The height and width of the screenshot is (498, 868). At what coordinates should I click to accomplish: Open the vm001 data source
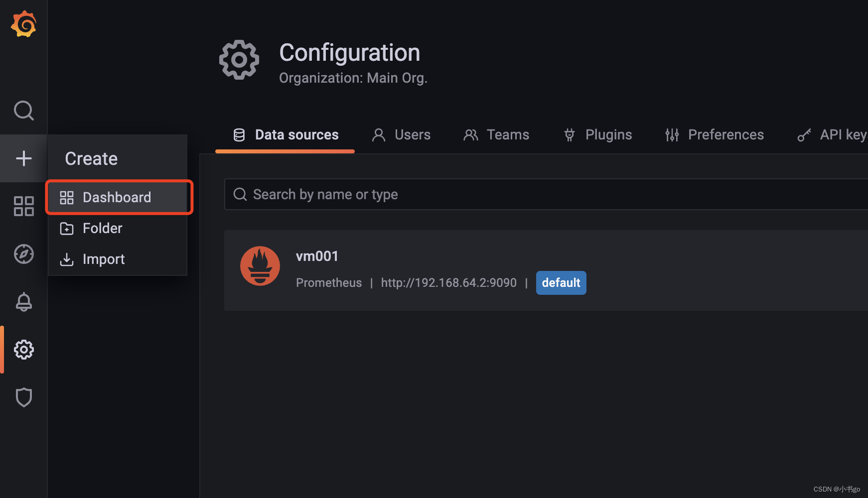click(x=317, y=256)
